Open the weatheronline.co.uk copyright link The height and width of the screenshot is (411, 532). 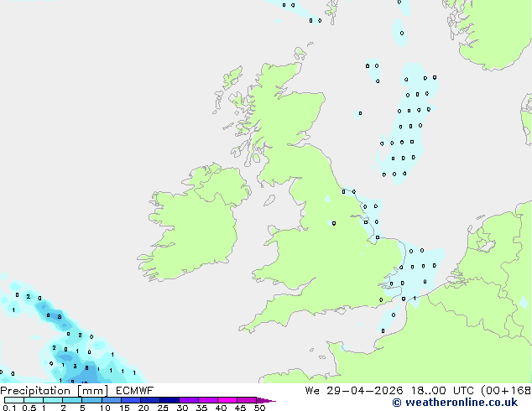point(455,403)
